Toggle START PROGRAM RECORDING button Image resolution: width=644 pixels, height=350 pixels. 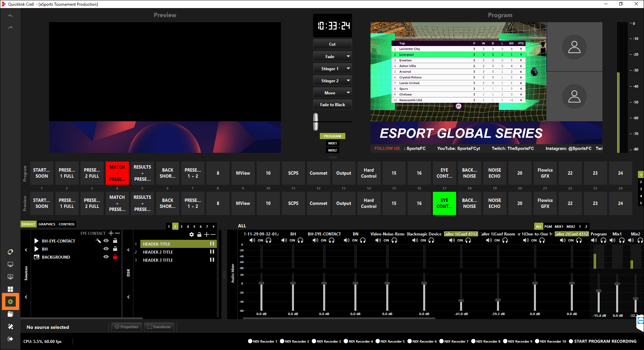603,341
